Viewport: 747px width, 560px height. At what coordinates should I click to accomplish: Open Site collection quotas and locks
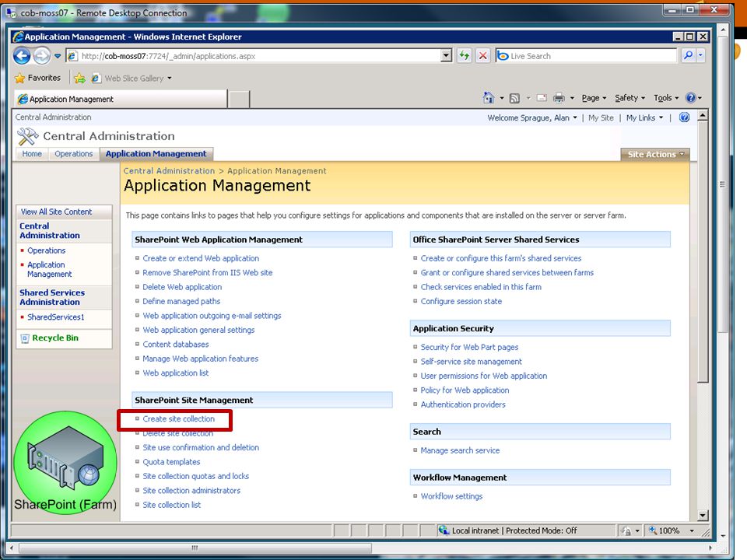point(195,476)
